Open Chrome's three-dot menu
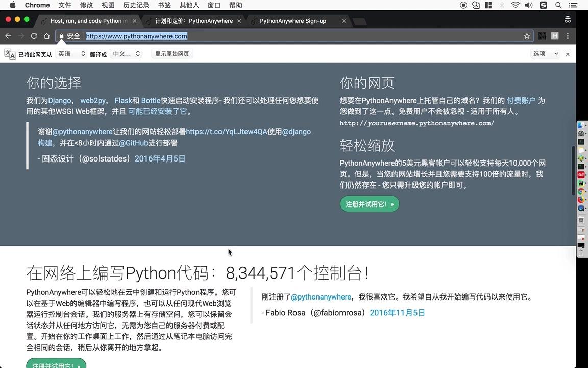Screen dimensions: 588x368 (x=568, y=36)
